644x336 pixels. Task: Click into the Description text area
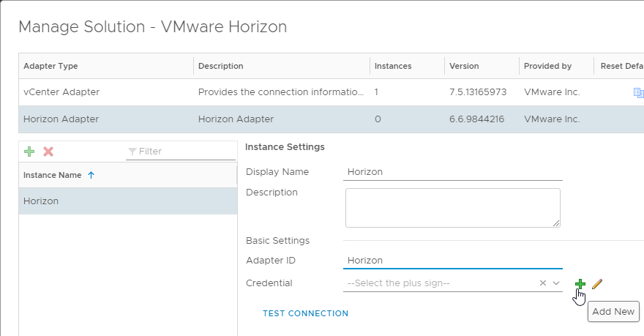tap(452, 208)
